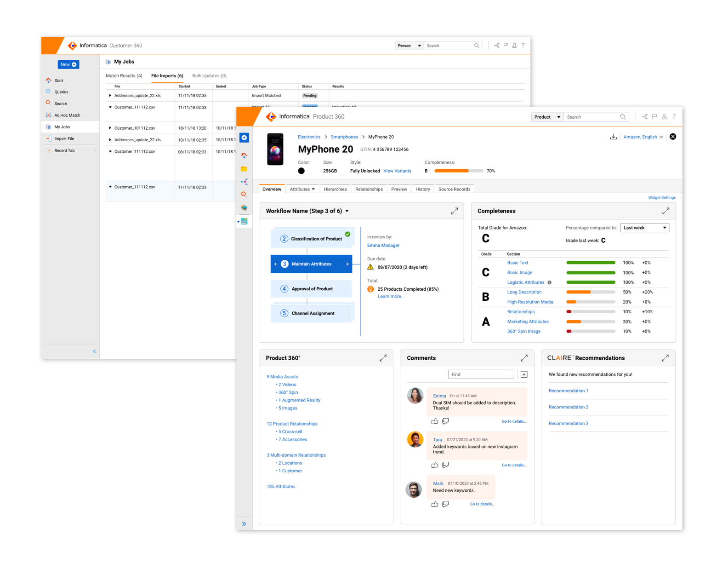Open the Smartphones breadcrumb link
Screen dimensions: 728x563
(344, 137)
